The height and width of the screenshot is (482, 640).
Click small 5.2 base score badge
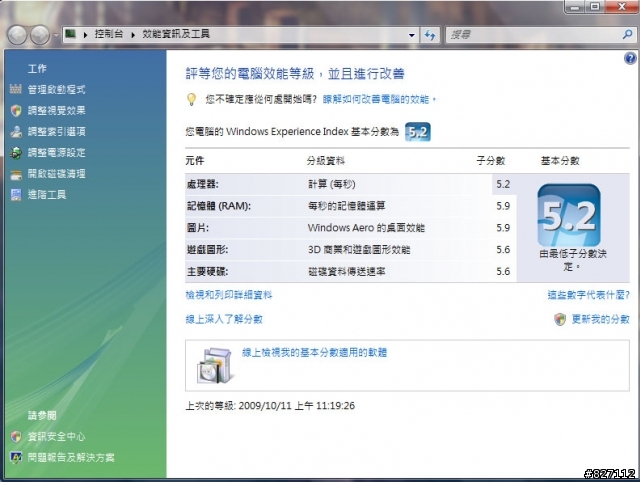click(x=418, y=132)
